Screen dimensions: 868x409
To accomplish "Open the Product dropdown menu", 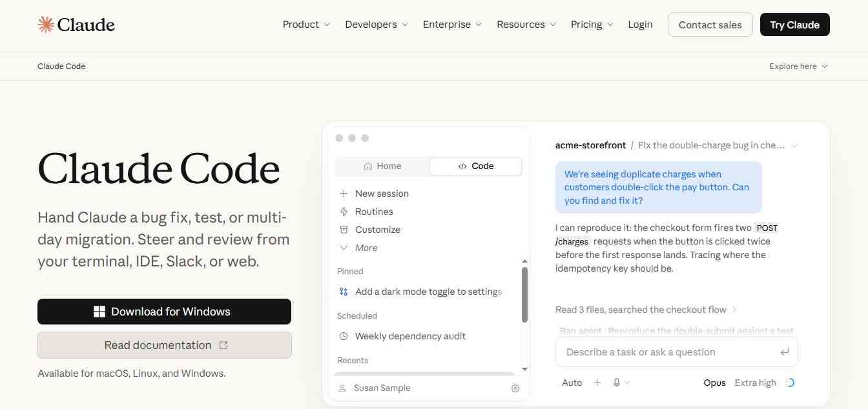I will [x=306, y=25].
